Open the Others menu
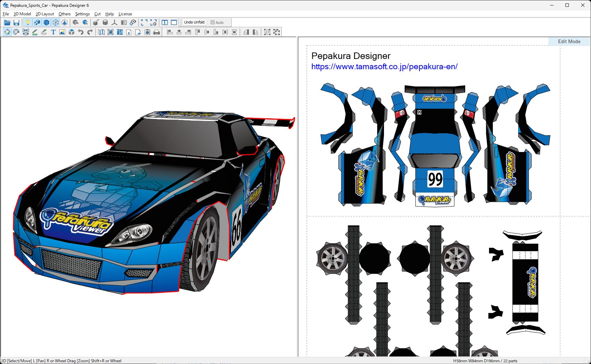Screen dimensions: 591x364 coord(64,14)
